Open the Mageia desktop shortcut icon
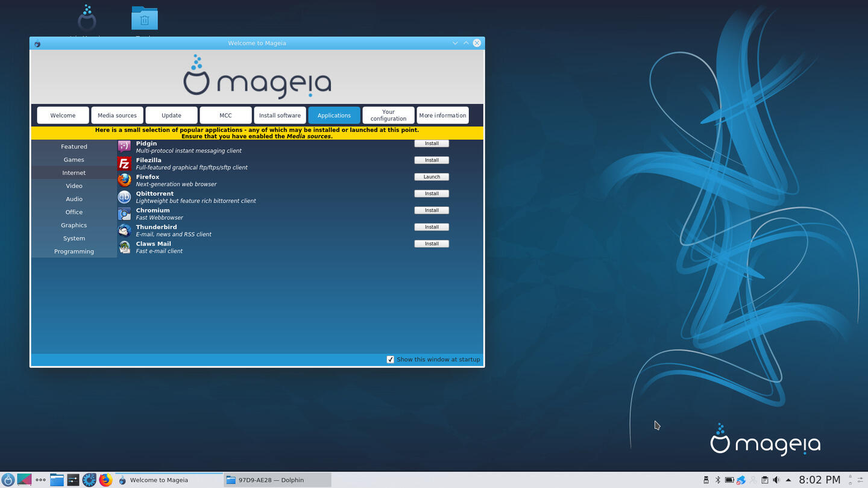The image size is (868, 488). [87, 19]
